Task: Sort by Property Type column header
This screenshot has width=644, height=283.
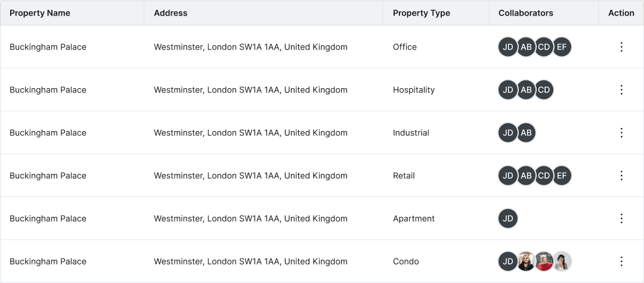Action: [x=422, y=13]
